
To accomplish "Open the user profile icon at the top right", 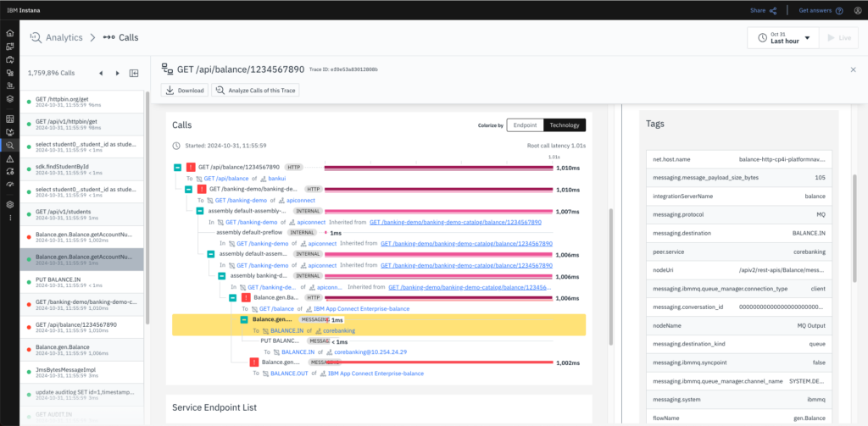I will click(x=858, y=10).
